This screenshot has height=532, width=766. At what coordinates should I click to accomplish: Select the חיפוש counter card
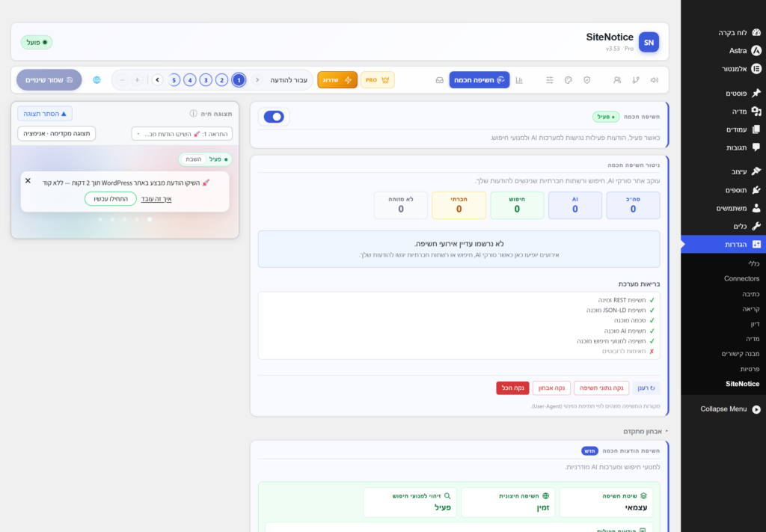pos(517,205)
